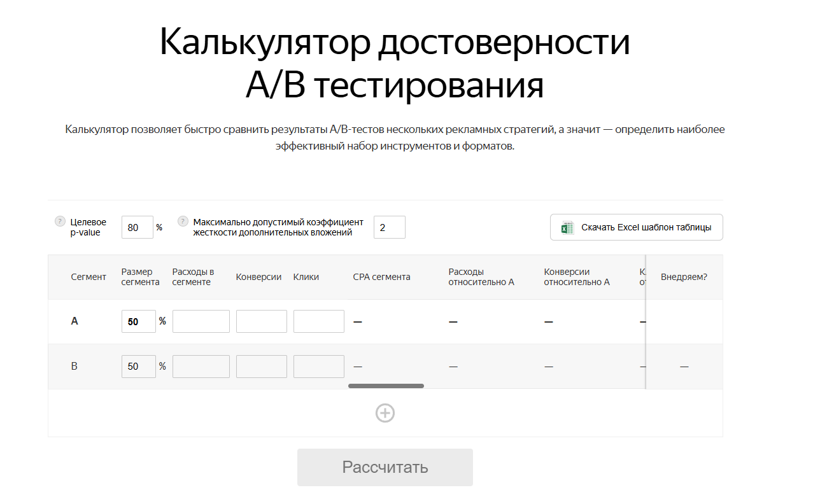Image resolution: width=820 pixels, height=504 pixels.
Task: Select segment A size field showing 50
Action: coord(138,321)
